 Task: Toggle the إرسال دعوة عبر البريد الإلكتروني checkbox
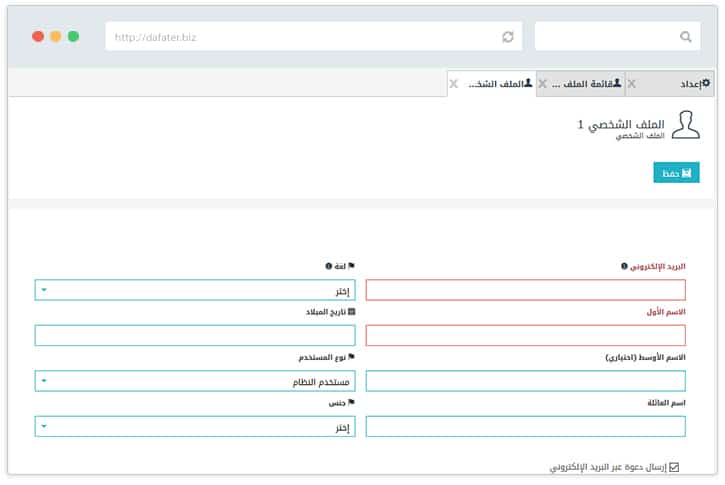click(x=674, y=467)
